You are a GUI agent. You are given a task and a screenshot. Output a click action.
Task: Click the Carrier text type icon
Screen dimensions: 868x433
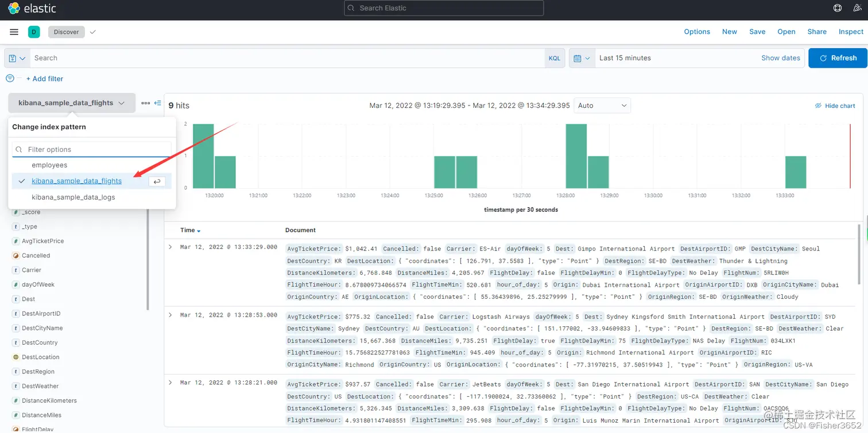[x=16, y=270]
